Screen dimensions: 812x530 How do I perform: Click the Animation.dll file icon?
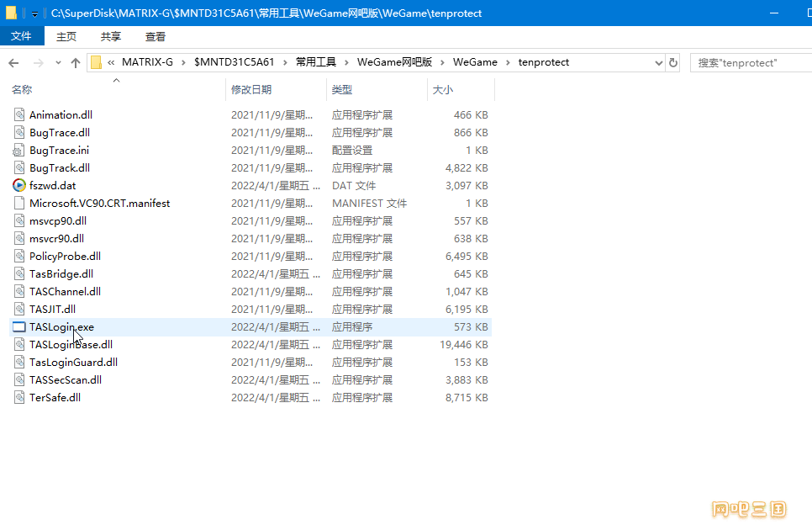pos(19,114)
